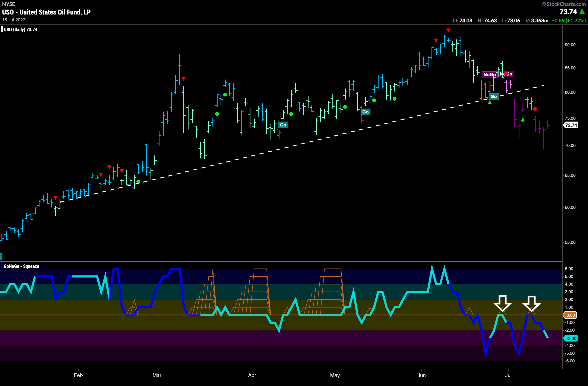The width and height of the screenshot is (588, 386).
Task: Click the red triangle beside the March price spike
Action: (184, 79)
